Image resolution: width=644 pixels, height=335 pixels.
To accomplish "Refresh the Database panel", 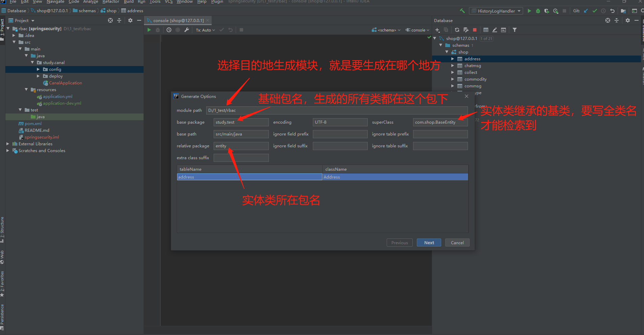I will click(457, 30).
